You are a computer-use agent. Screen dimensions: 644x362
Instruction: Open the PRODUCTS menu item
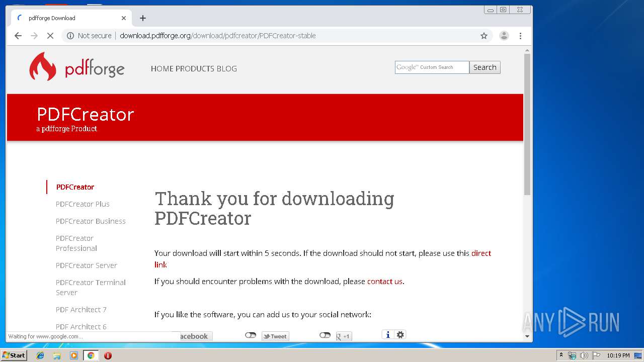pos(195,68)
